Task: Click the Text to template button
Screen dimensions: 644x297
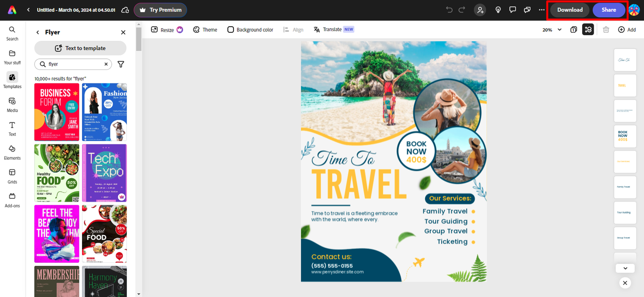Action: [80, 48]
